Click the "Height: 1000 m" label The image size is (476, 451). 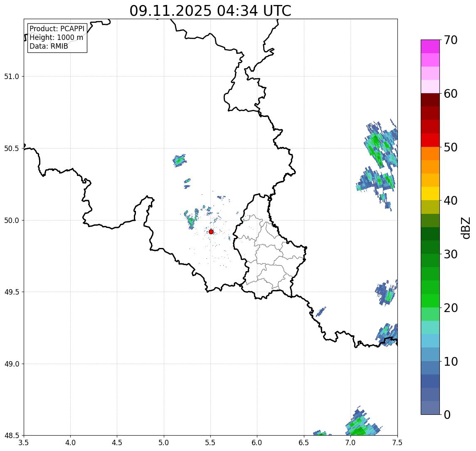[x=56, y=37]
